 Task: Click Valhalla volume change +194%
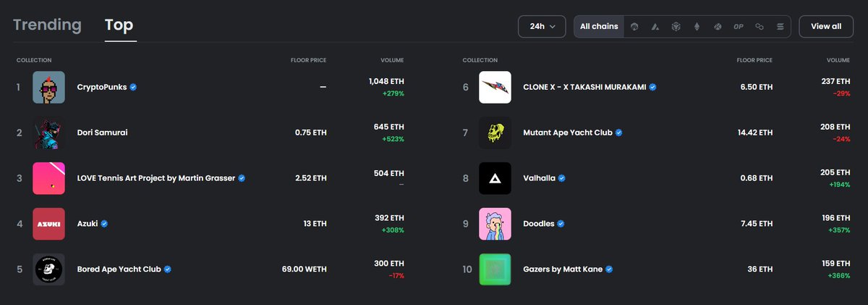point(840,185)
